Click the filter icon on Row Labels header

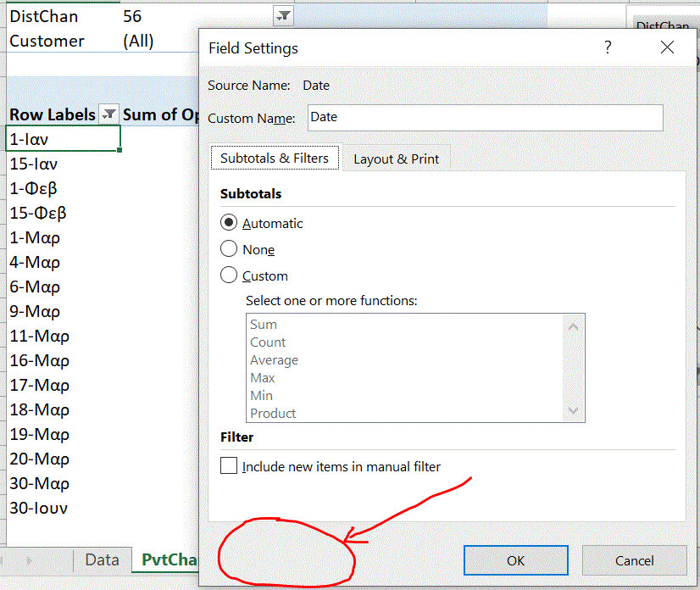pyautogui.click(x=108, y=114)
